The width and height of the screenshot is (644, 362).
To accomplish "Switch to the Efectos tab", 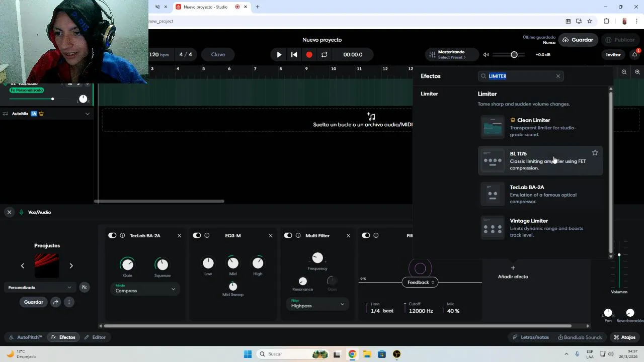I will [x=63, y=337].
